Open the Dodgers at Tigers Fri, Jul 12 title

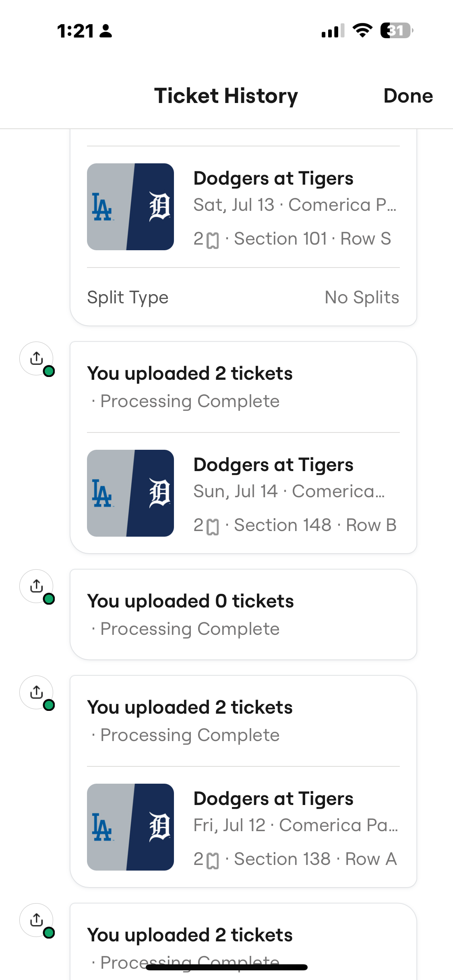click(x=273, y=799)
